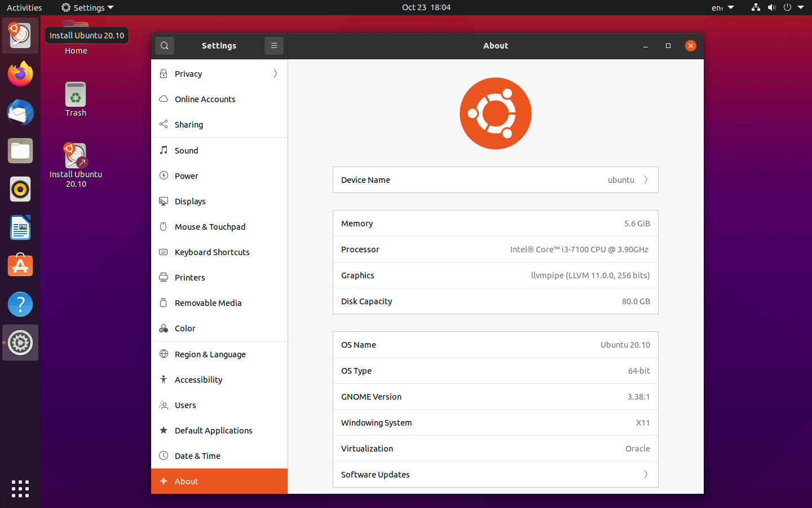
Task: Click the Online Accounts cloud icon
Action: coord(164,99)
